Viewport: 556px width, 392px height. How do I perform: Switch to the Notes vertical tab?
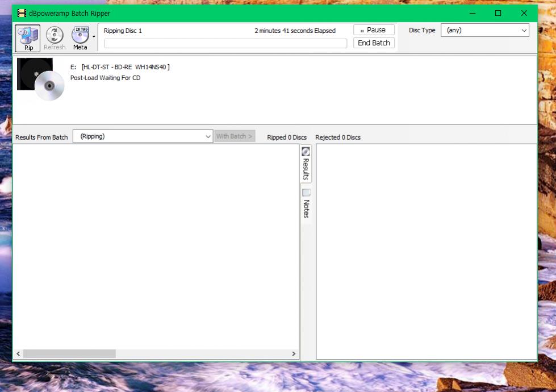(x=306, y=205)
